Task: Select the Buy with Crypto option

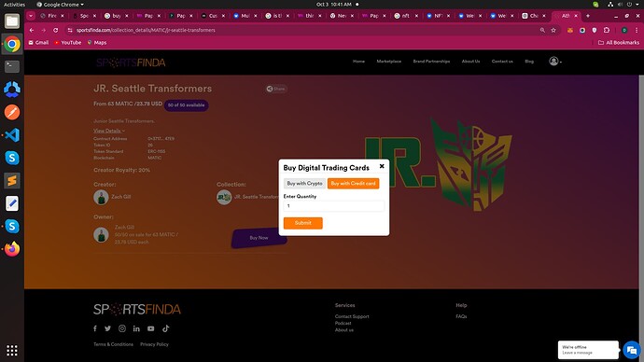Action: tap(304, 184)
